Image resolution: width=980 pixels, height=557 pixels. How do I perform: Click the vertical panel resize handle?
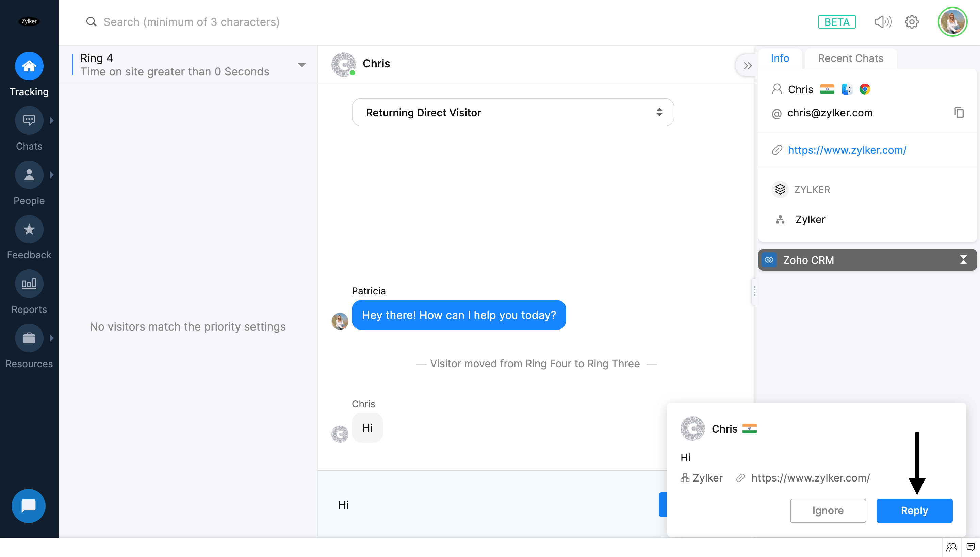754,291
